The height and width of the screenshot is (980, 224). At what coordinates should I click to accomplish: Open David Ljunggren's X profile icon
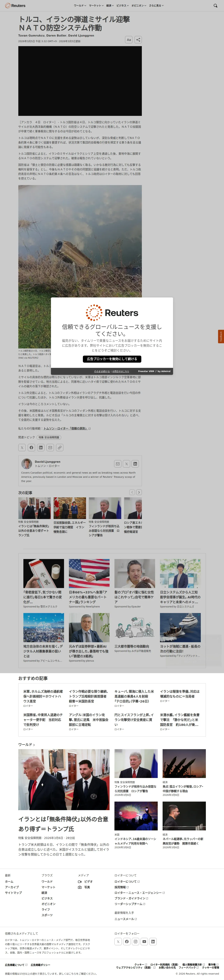click(126, 464)
